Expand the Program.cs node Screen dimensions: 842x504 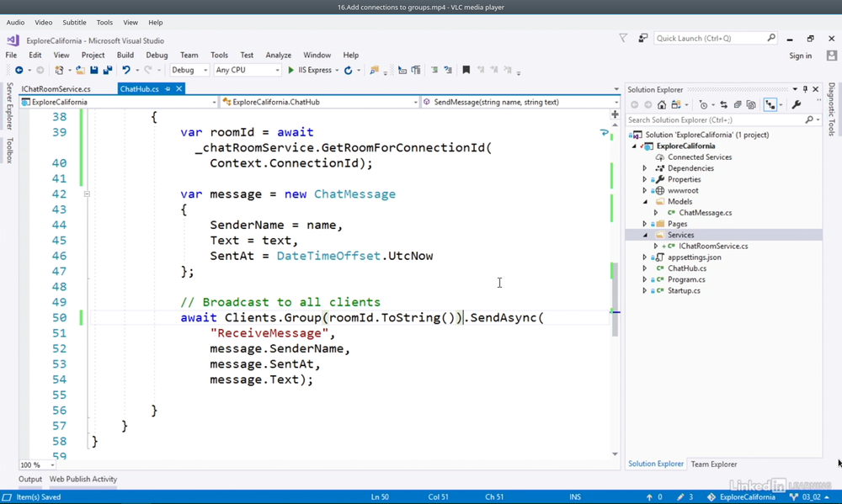[645, 279]
